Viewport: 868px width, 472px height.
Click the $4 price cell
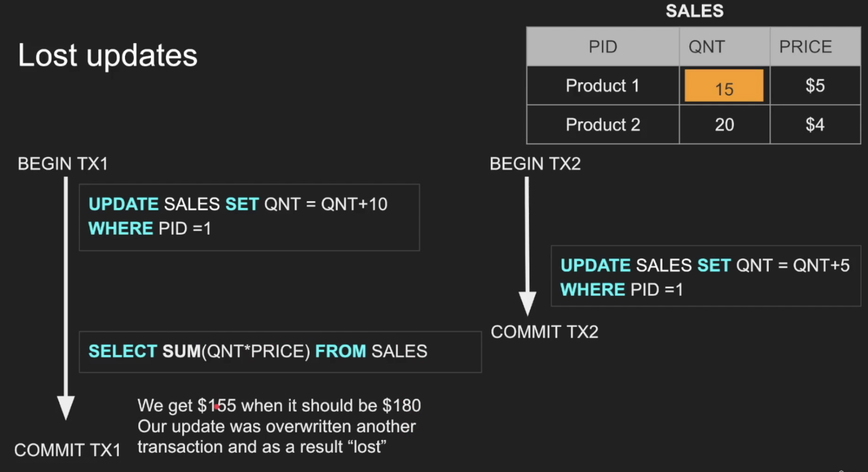815,124
